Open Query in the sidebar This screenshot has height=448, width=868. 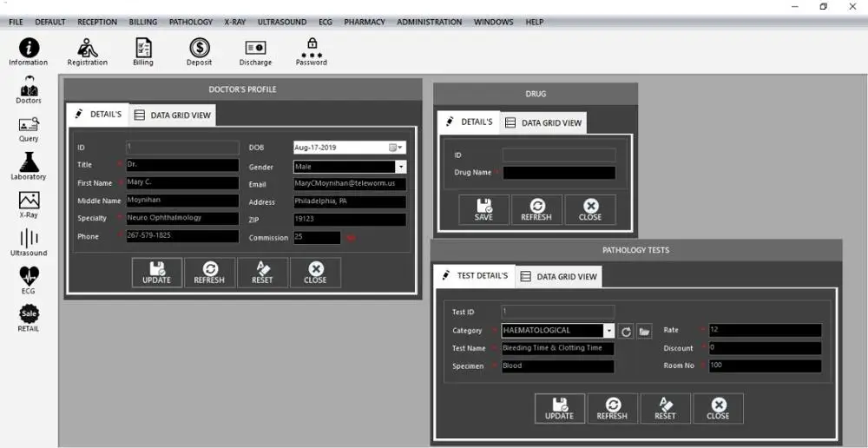point(29,128)
